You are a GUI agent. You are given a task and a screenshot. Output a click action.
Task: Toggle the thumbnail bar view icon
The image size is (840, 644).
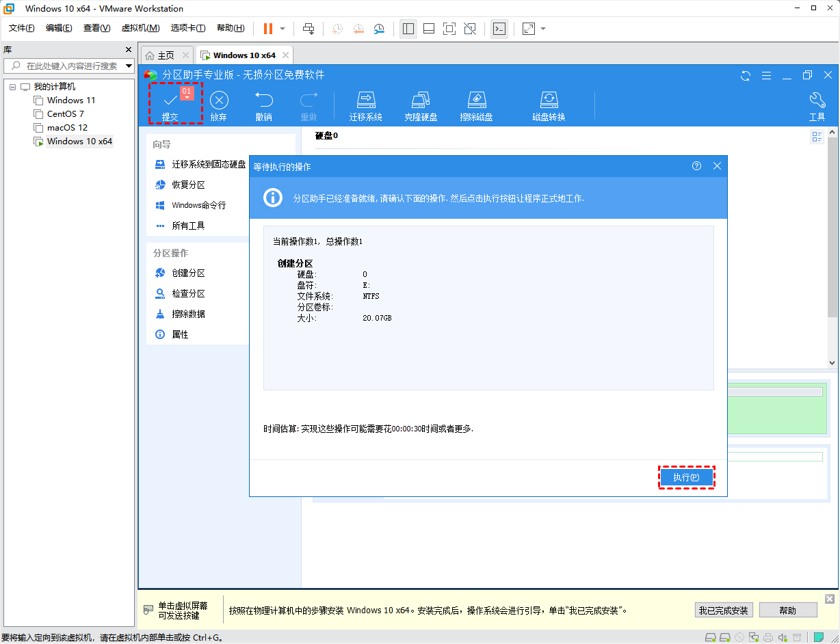click(429, 29)
